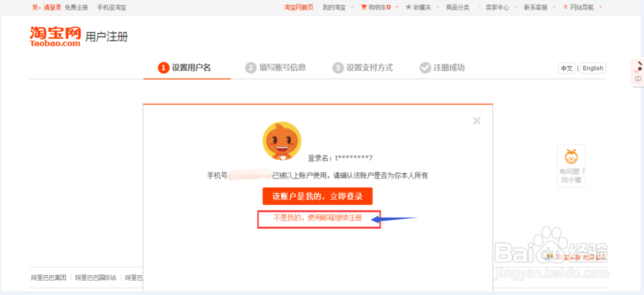Select step 1 设置用户名 tab
This screenshot has width=644, height=295.
[x=185, y=68]
